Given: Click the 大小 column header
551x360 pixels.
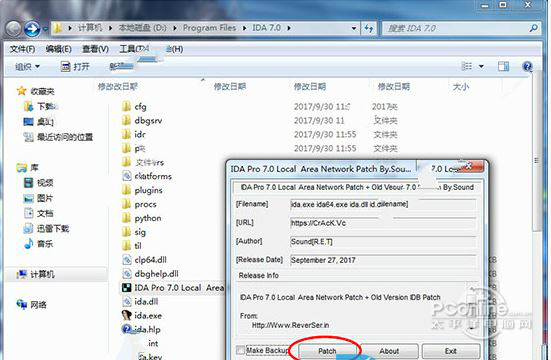Looking at the screenshot, I should tap(461, 86).
